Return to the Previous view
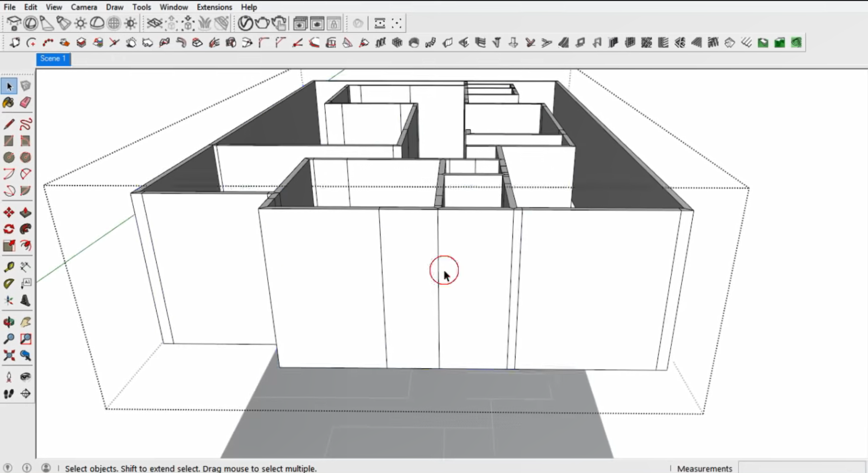Image resolution: width=868 pixels, height=473 pixels. [x=25, y=355]
